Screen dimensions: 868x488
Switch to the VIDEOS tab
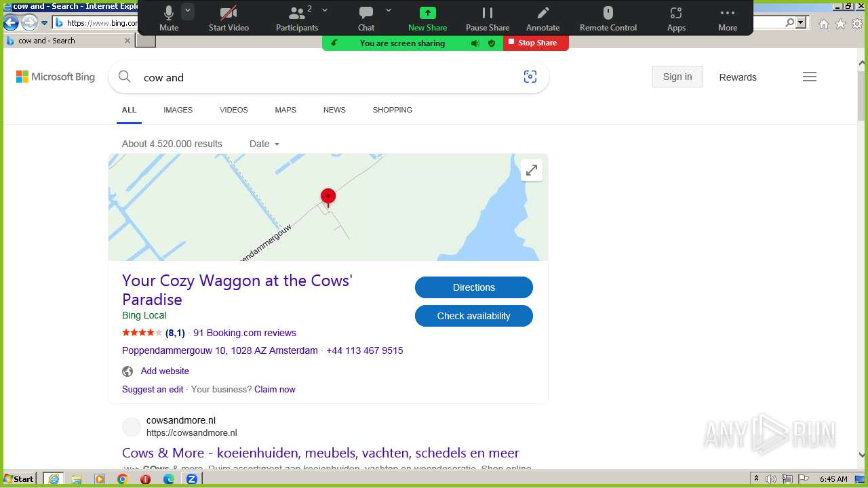click(233, 110)
